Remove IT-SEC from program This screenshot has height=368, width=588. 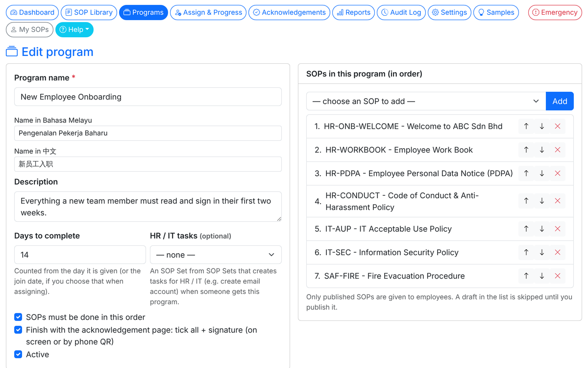click(558, 253)
